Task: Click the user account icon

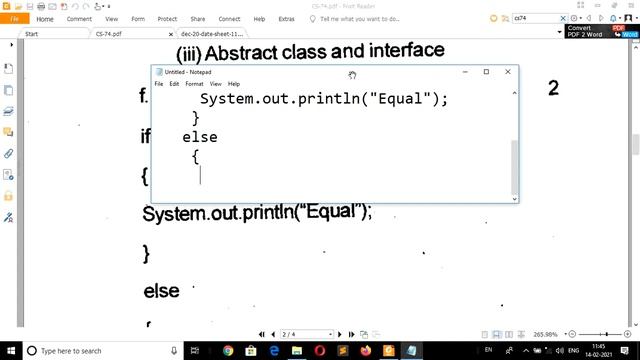Action: 629,18
